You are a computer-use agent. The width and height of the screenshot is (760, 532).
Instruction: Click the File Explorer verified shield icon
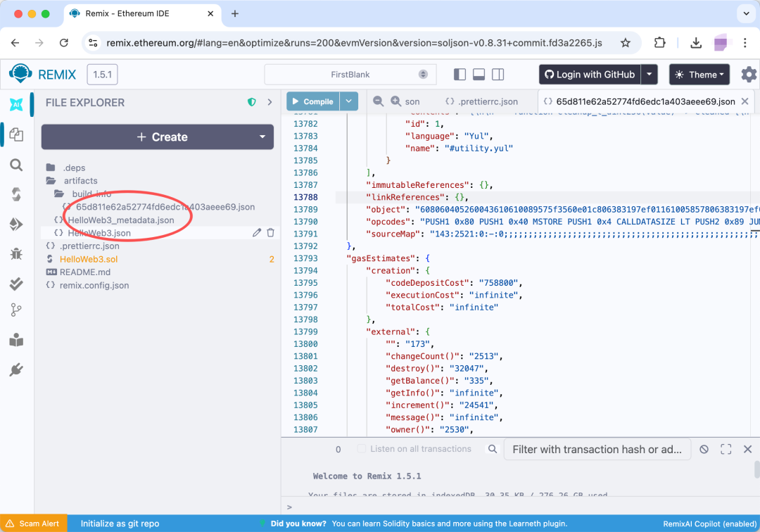251,102
